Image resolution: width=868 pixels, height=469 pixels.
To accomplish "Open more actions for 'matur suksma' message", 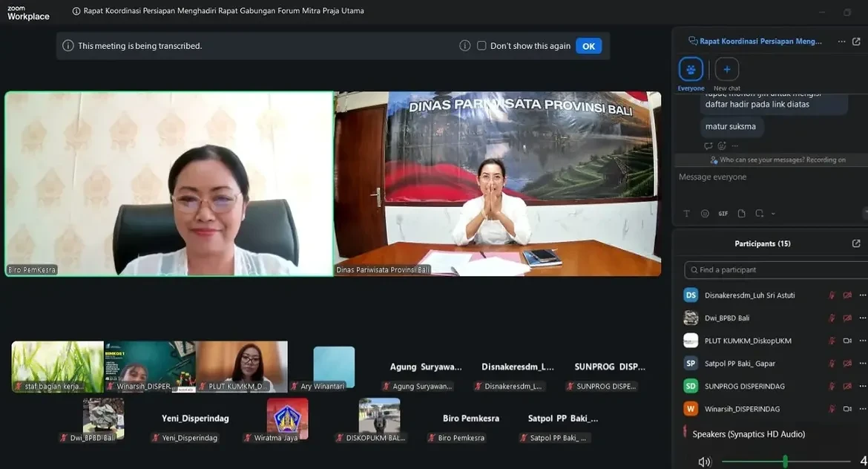I will pos(734,146).
